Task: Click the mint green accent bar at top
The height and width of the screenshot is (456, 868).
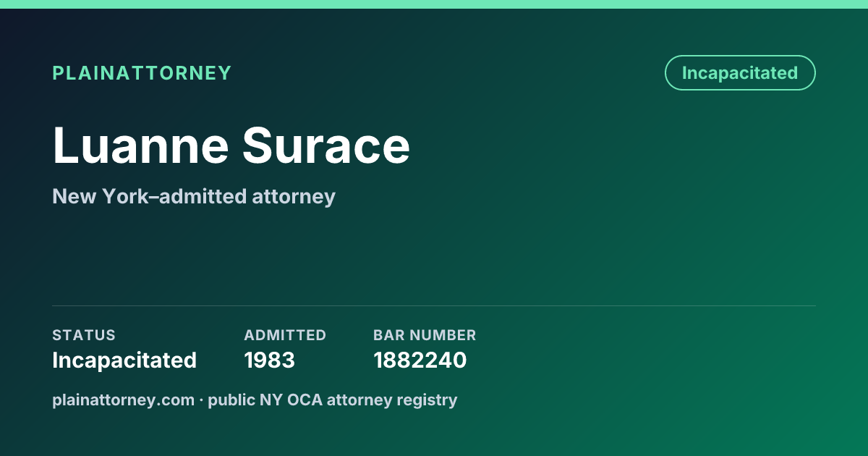Action: 434,4
